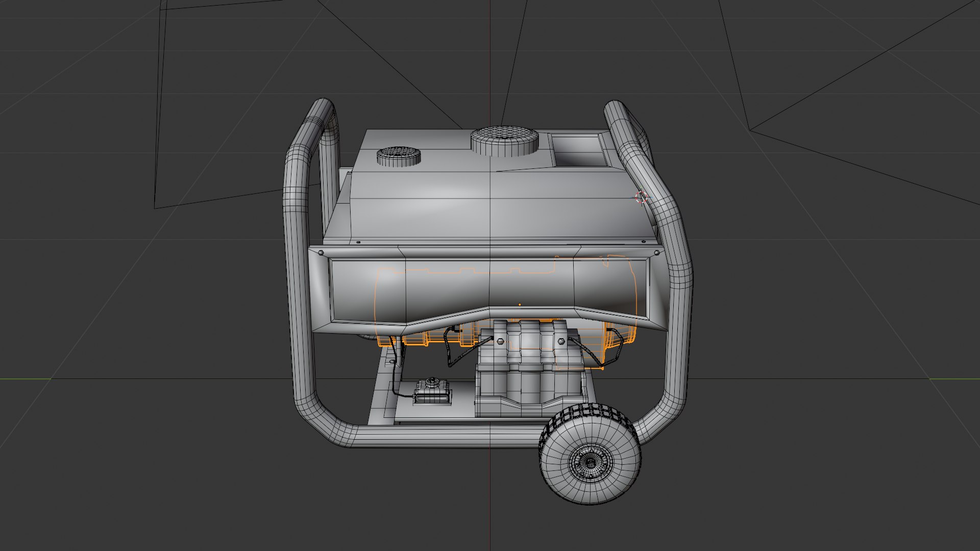
Task: Select the generator's wheel
Action: 590,454
